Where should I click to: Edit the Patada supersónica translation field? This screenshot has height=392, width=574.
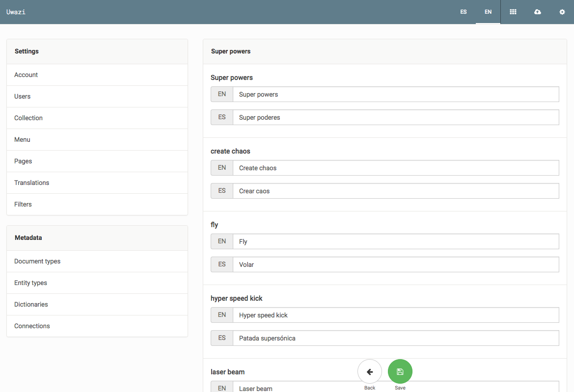click(x=395, y=338)
